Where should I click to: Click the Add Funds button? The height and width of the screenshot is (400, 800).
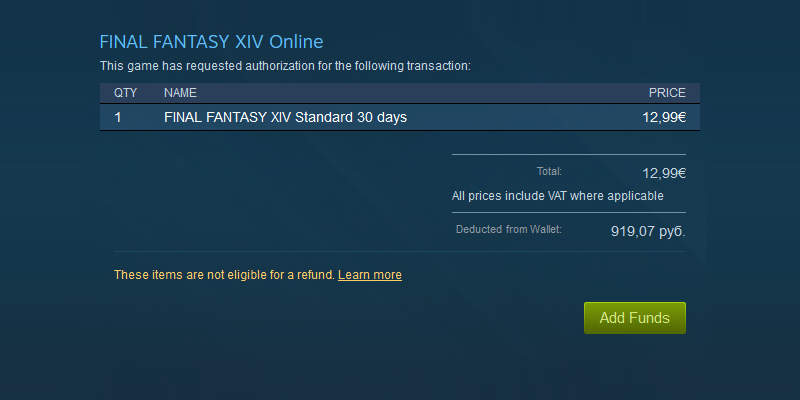[x=635, y=318]
